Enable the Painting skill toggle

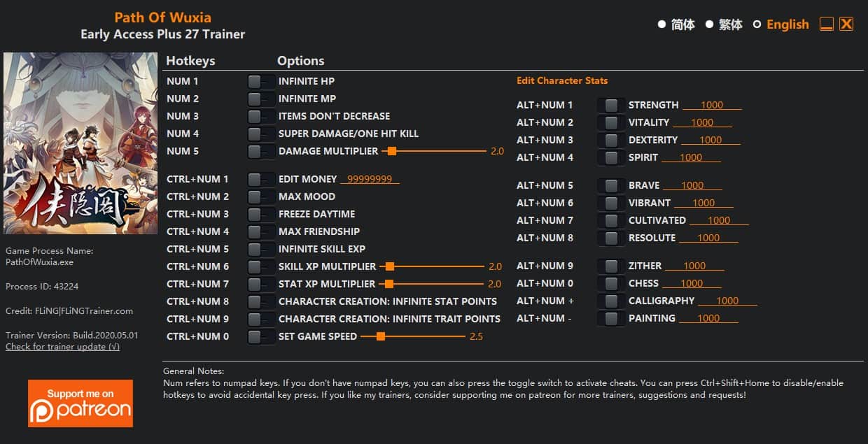pos(611,318)
